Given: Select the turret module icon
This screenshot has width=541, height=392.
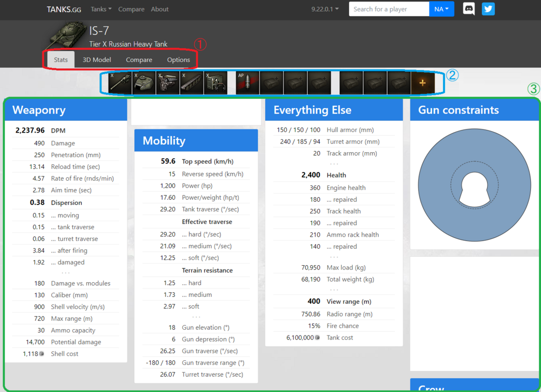Looking at the screenshot, I should (144, 83).
